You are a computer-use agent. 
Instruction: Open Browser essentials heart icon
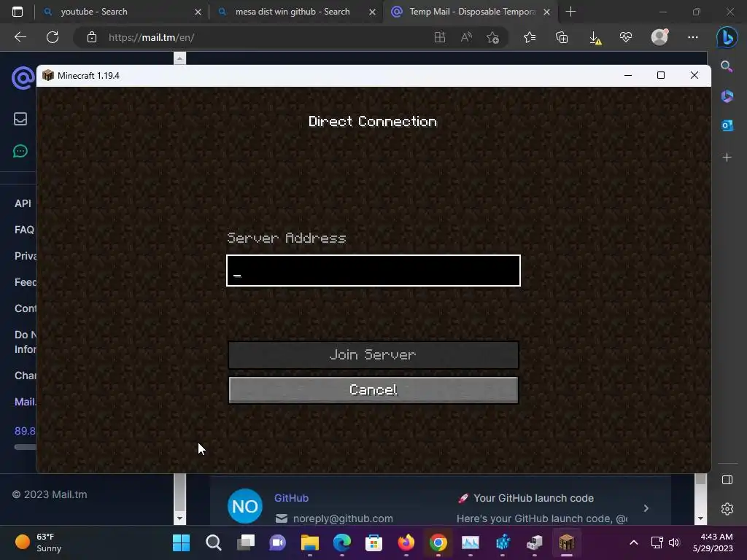(x=625, y=37)
